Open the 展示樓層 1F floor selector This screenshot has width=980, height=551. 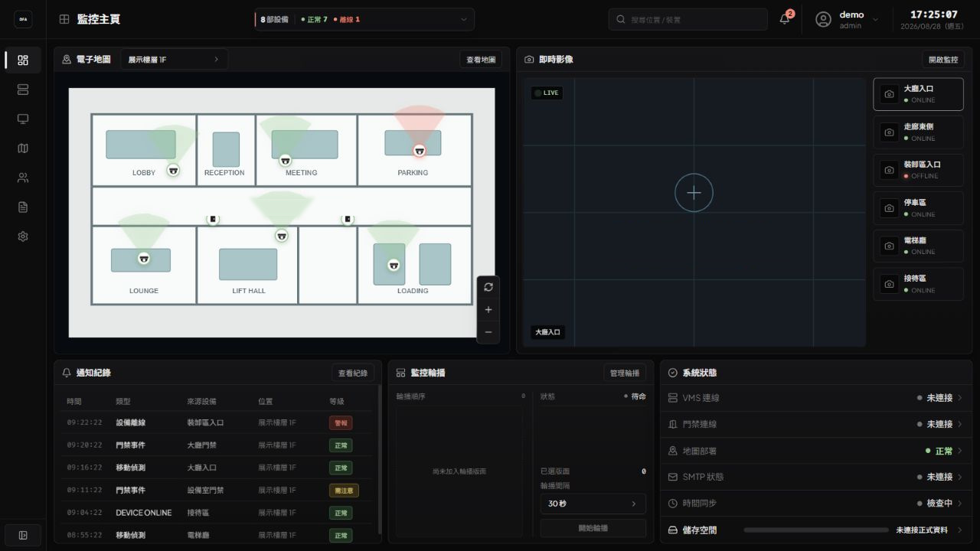(x=175, y=59)
